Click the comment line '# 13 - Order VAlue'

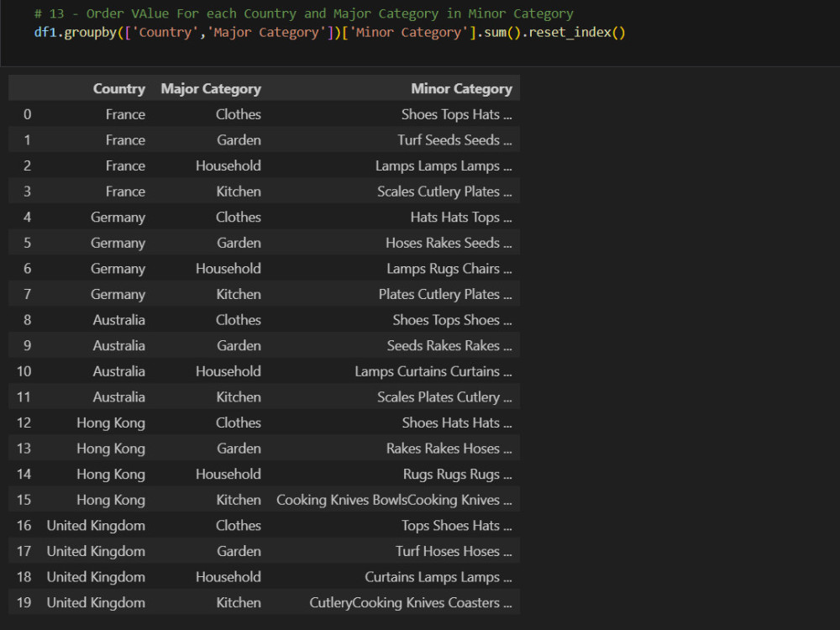point(303,13)
